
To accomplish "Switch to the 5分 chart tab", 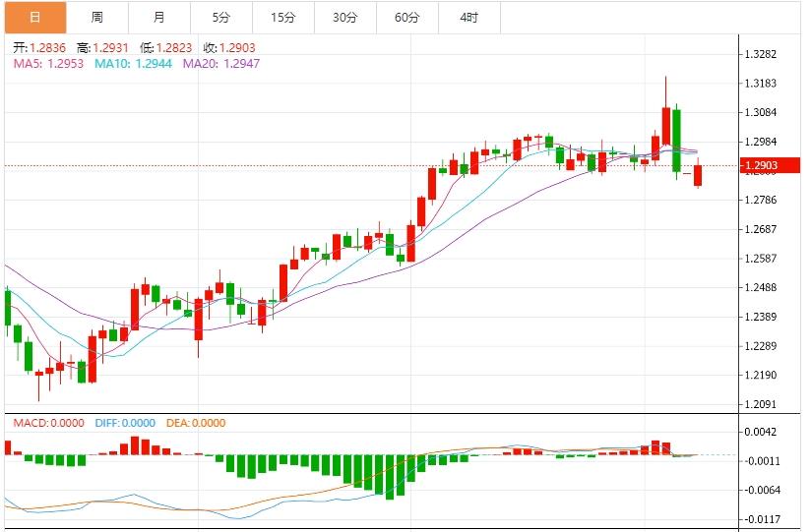I will 221,18.
